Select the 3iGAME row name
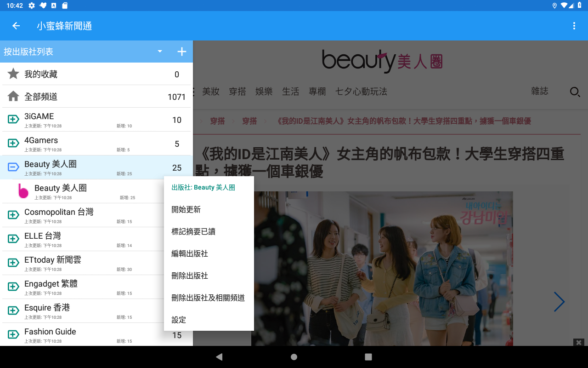This screenshot has width=588, height=368. (x=39, y=116)
